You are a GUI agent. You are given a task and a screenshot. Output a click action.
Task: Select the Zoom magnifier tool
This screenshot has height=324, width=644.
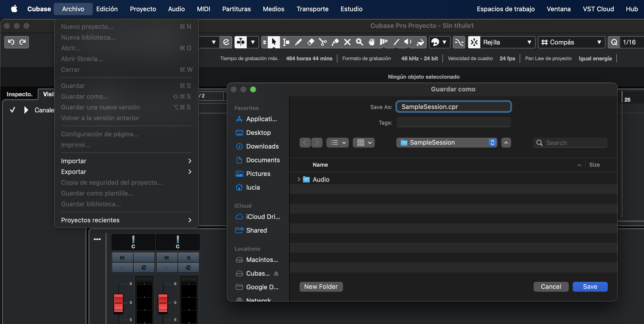pyautogui.click(x=359, y=42)
